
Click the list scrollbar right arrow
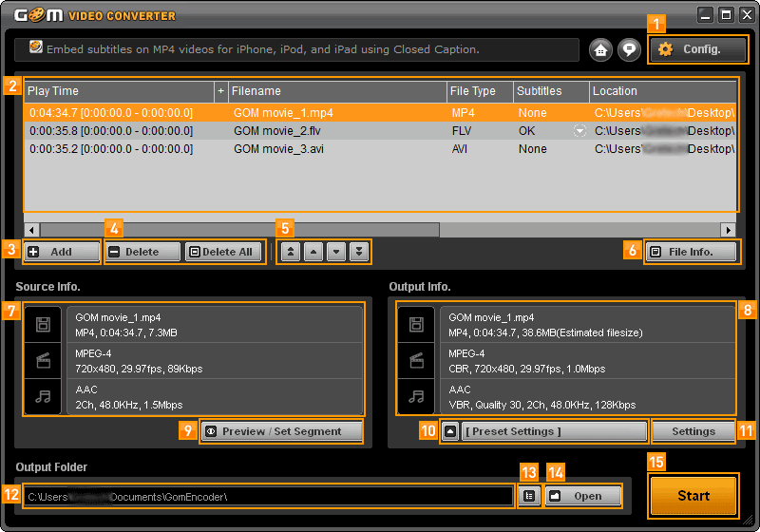tap(728, 230)
